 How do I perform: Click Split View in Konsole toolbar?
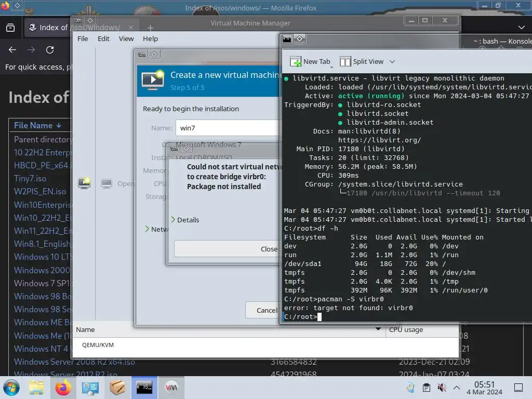tap(362, 61)
